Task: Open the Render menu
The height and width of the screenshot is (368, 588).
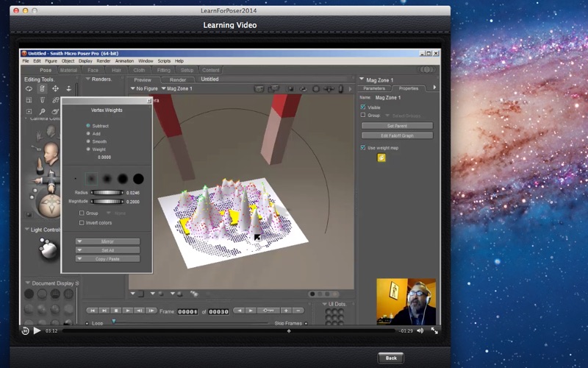Action: click(104, 61)
